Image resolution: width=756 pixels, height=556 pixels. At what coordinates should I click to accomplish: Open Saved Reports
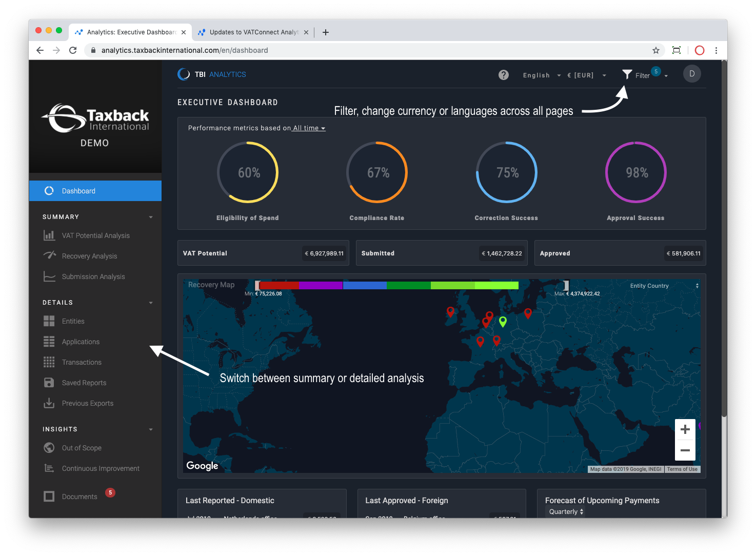(x=84, y=383)
